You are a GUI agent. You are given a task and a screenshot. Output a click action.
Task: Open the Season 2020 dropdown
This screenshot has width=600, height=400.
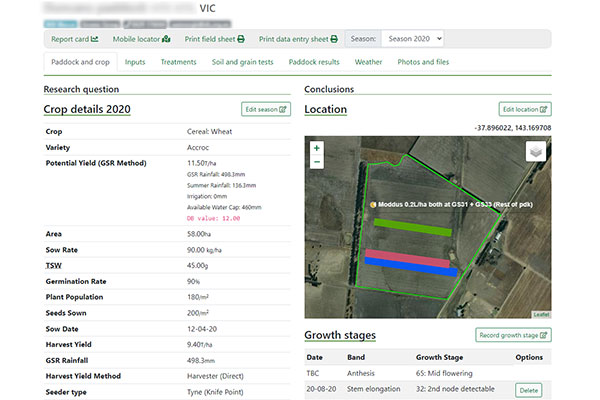[412, 39]
